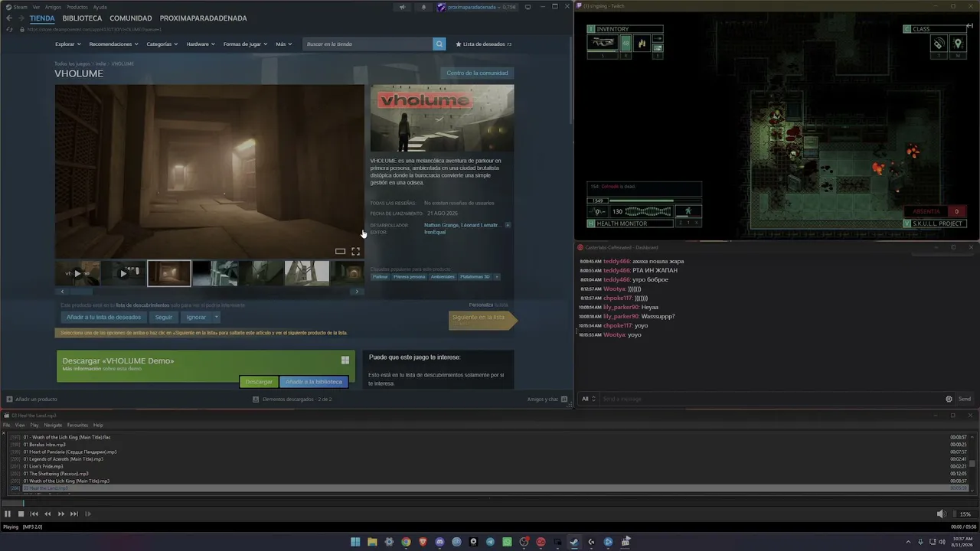This screenshot has height=551, width=980.
Task: Skip to next track in music player
Action: 74,514
